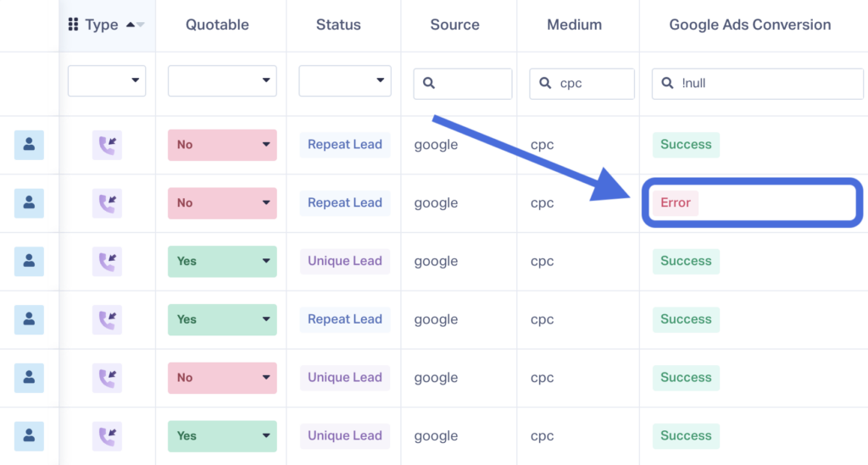The width and height of the screenshot is (868, 465).
Task: Open contact icon in the No / Unique Lead row
Action: 29,378
